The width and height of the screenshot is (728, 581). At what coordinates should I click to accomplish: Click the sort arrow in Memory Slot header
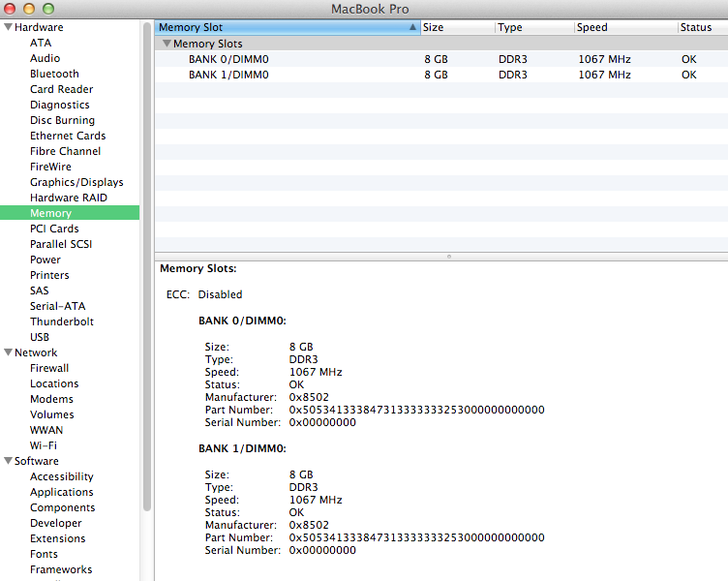coord(412,27)
